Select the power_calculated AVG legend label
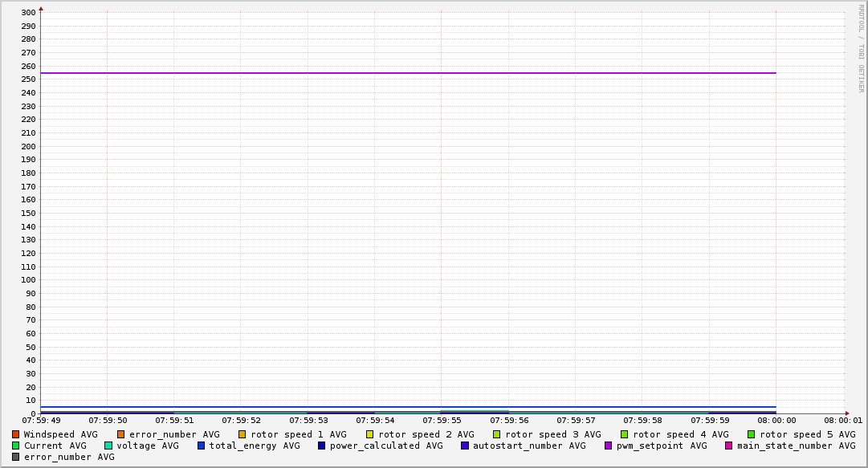The image size is (868, 468). click(x=385, y=446)
